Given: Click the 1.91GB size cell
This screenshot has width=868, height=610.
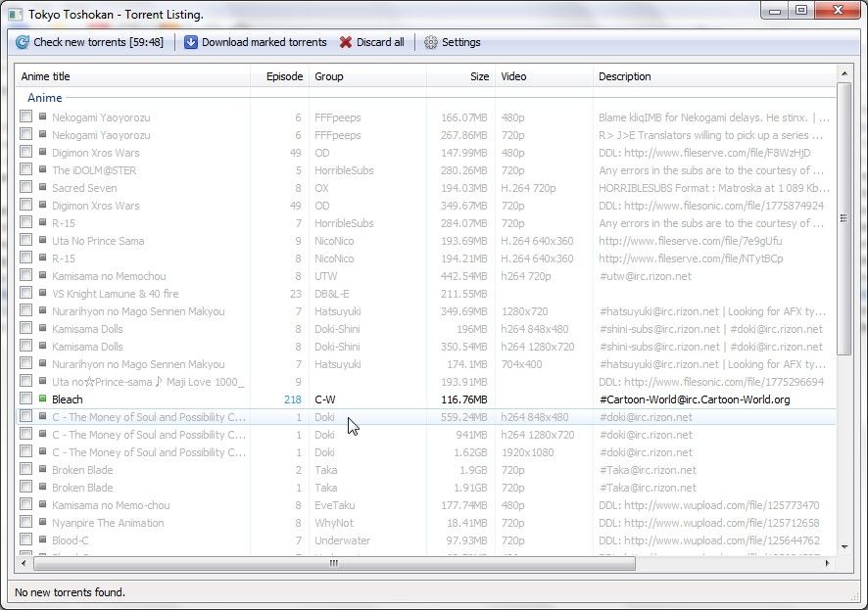Looking at the screenshot, I should coord(470,488).
